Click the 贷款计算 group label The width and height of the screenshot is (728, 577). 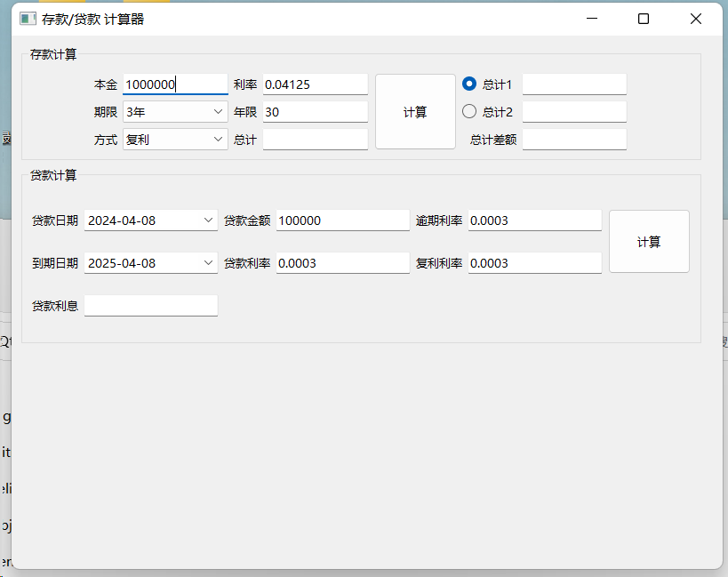pyautogui.click(x=53, y=175)
